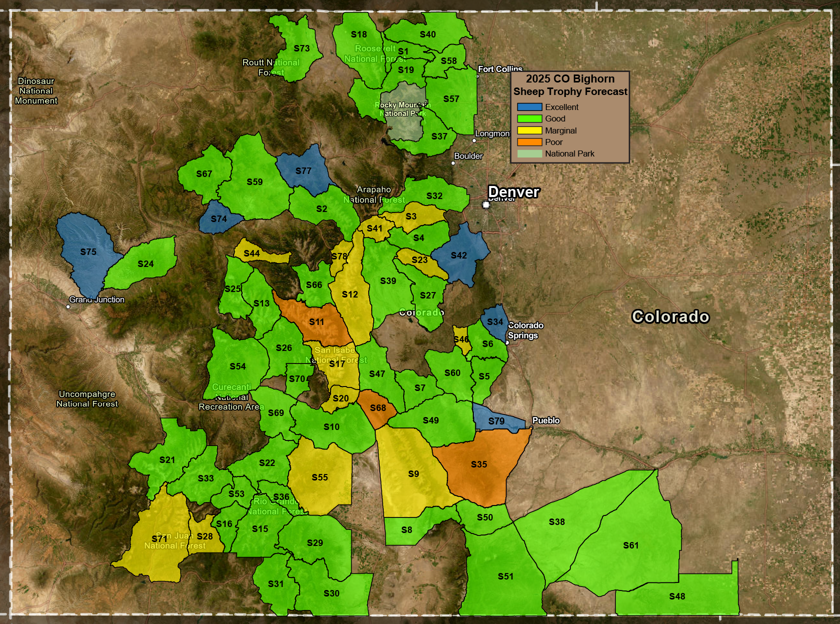The height and width of the screenshot is (624, 840).
Task: Click the S39 unit label
Action: tap(388, 281)
